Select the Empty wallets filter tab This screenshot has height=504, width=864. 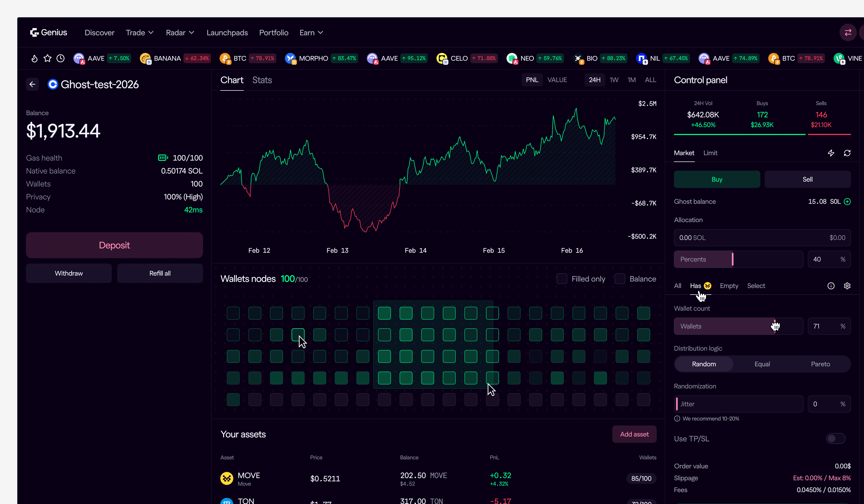tap(729, 286)
